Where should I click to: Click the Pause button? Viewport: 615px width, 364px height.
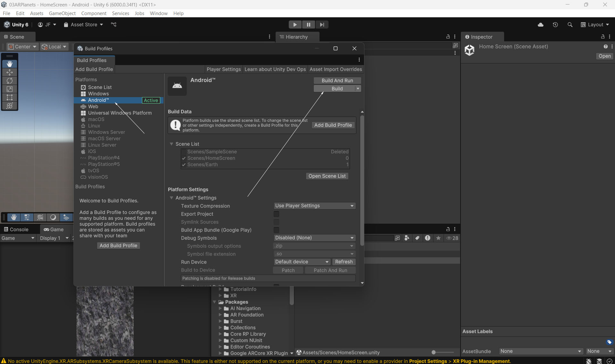pyautogui.click(x=308, y=25)
